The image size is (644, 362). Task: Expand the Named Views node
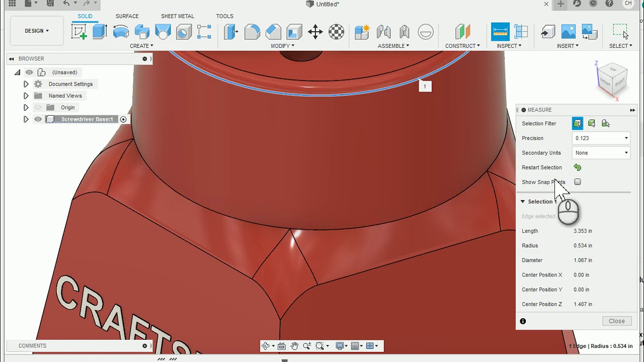pyautogui.click(x=26, y=96)
